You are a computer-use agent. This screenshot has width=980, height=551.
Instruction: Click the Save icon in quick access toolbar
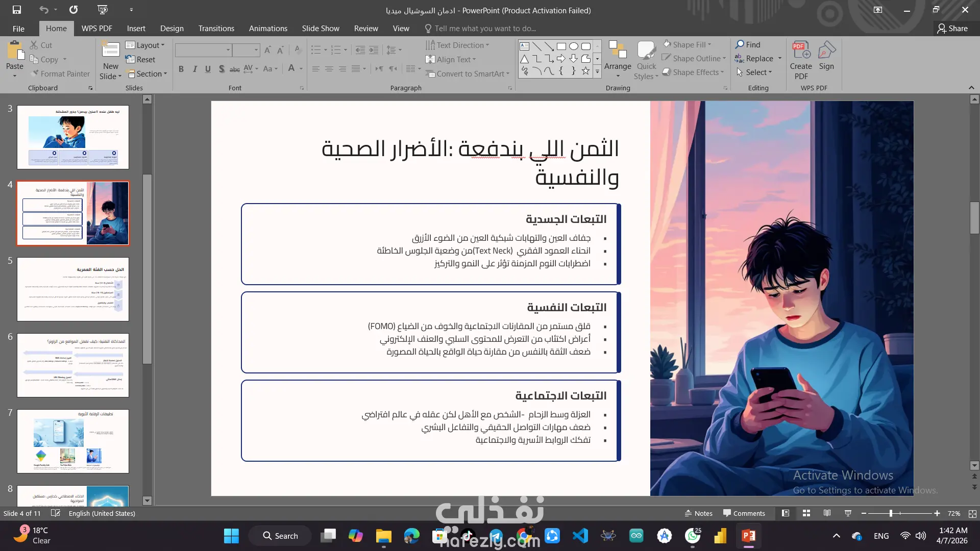point(17,10)
